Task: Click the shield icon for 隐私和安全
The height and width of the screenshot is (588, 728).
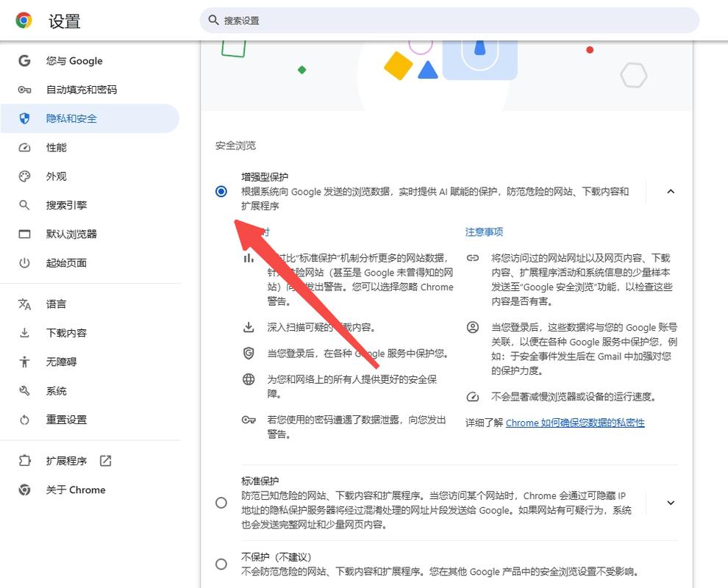Action: [x=24, y=118]
